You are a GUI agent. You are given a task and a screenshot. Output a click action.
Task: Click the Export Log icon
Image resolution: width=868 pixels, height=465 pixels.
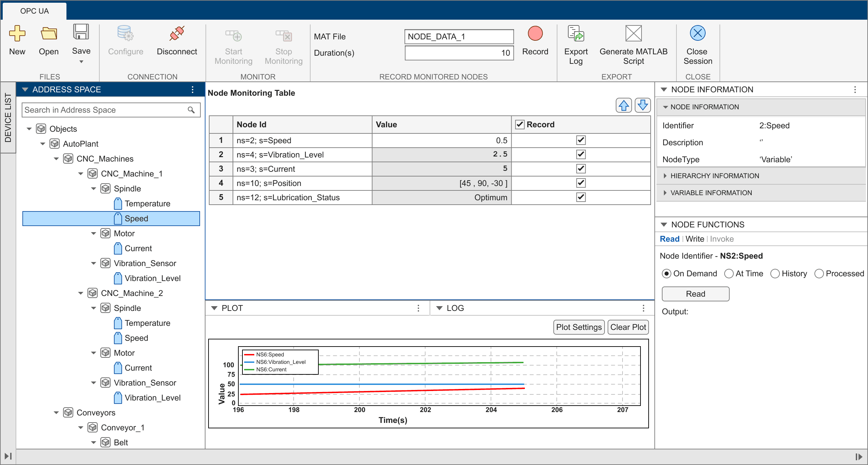tap(576, 33)
